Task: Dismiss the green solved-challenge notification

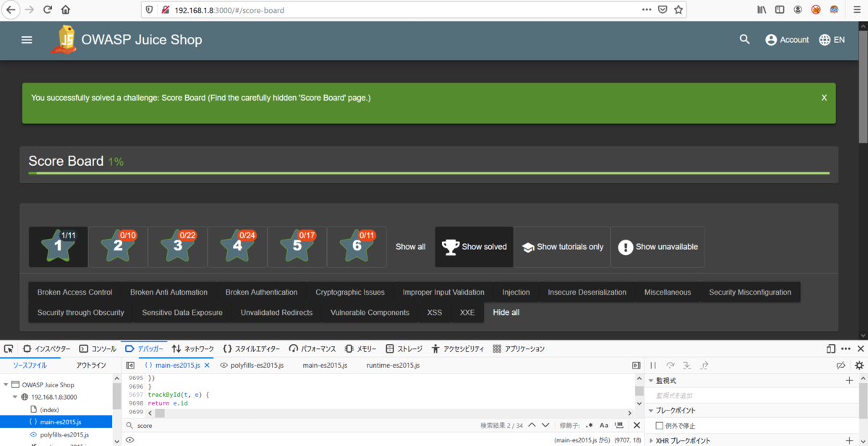Action: pyautogui.click(x=824, y=97)
